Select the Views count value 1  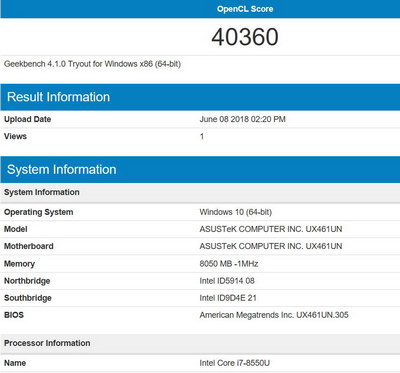point(202,136)
